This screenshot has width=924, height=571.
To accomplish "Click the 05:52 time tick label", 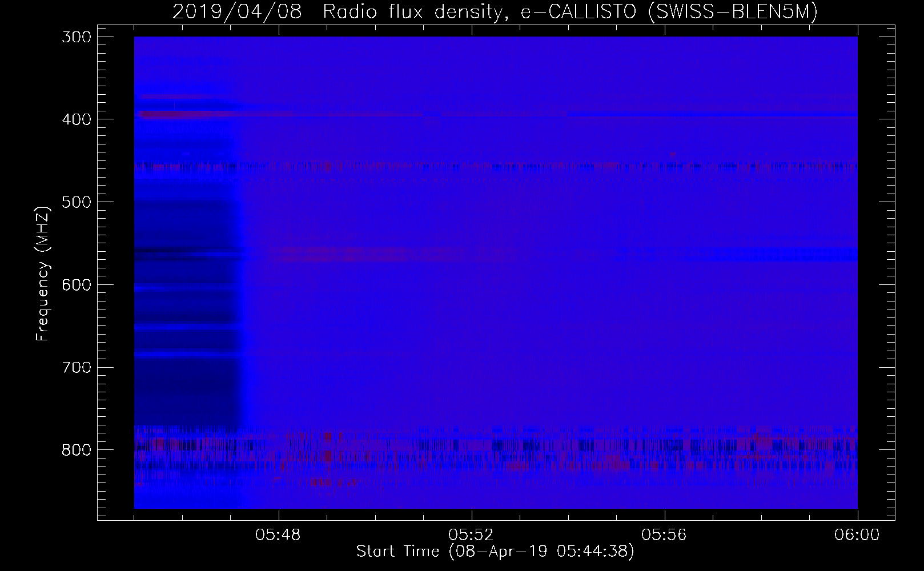I will click(x=472, y=535).
